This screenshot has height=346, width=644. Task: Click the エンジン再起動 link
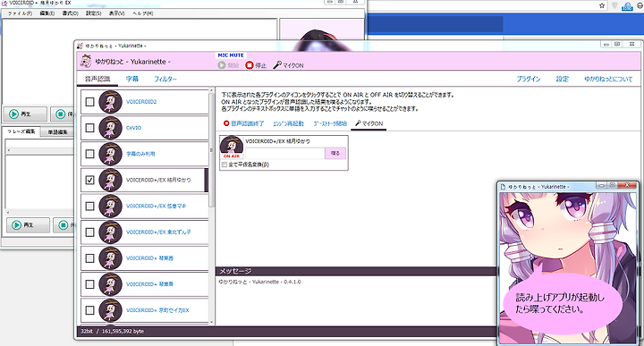coord(288,123)
